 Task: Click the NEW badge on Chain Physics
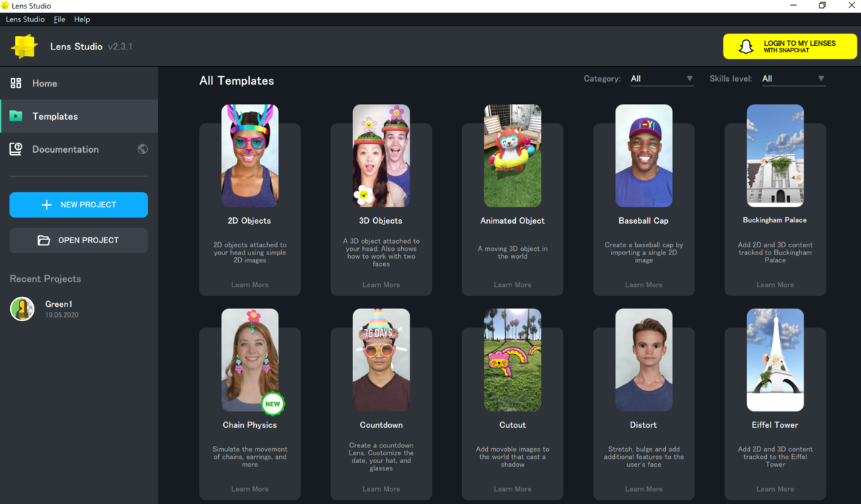273,404
